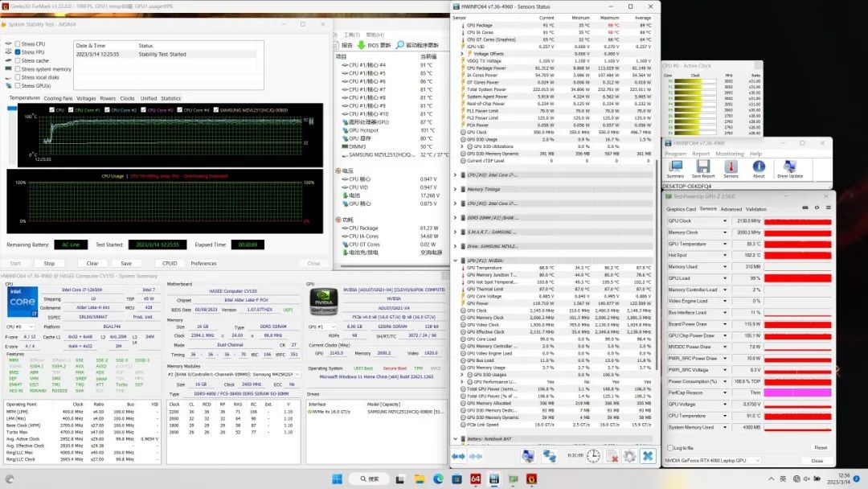Switch to the Cooling Fans tab in AIDA64
Screen dimensions: 868x489
click(58, 99)
